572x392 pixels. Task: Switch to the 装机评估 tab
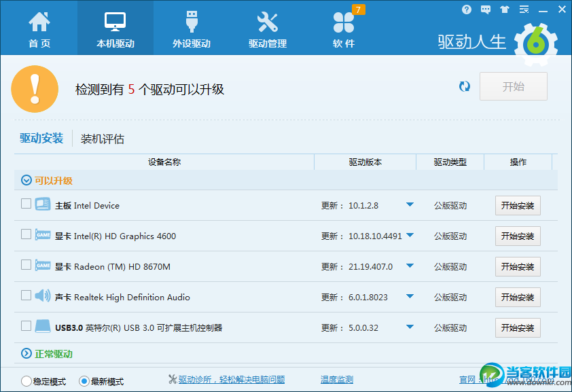click(x=103, y=139)
